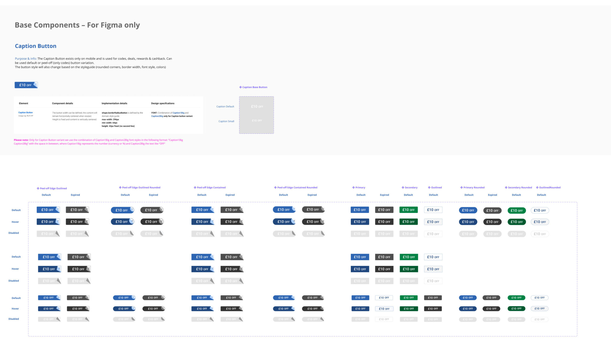Click small Peel-off Edge Outlined Rounded Expired button, Hover state
This screenshot has width=611, height=364.
154,308
